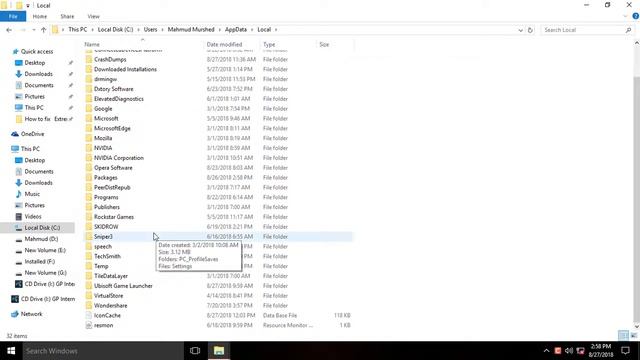The image size is (640, 360).
Task: Sort by Date modified column
Action: pos(224,44)
